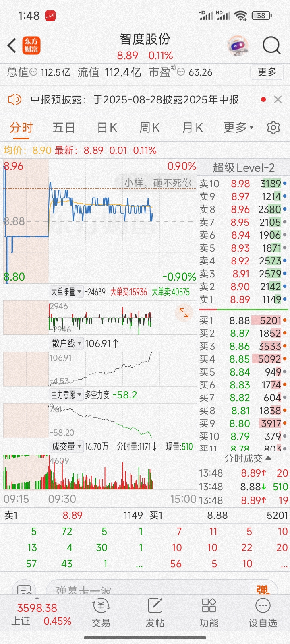Image resolution: width=290 pixels, height=644 pixels.
Task: Open the search magnifier icon
Action: (271, 45)
